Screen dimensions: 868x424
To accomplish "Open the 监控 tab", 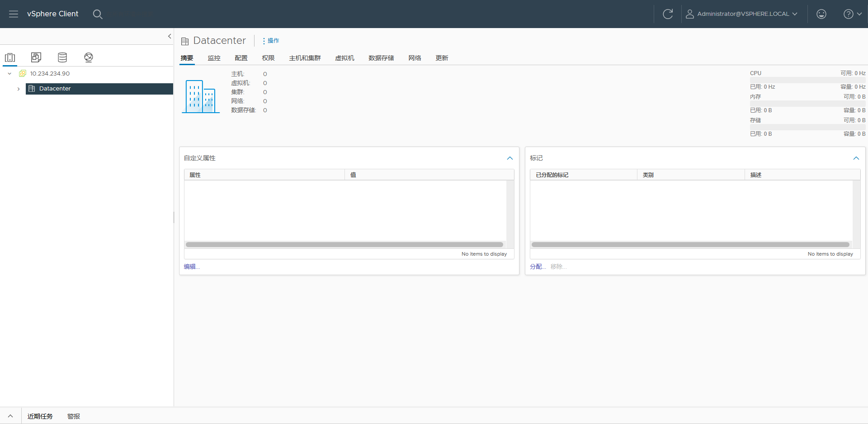I will [x=214, y=58].
